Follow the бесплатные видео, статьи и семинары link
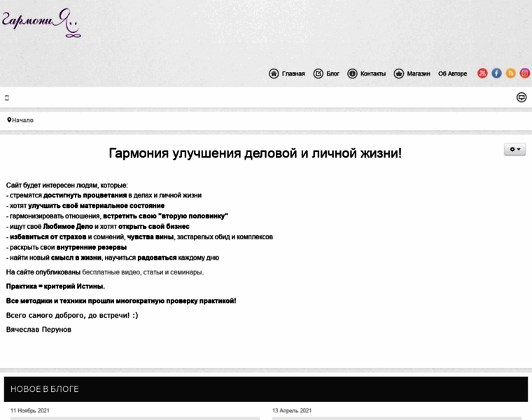This screenshot has width=532, height=420. click(x=143, y=272)
